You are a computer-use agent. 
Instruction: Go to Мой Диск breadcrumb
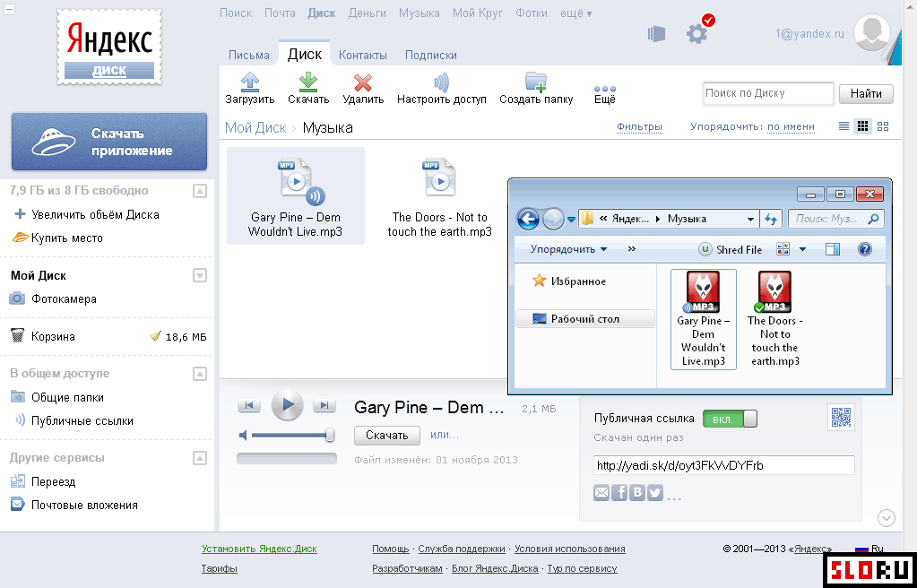pyautogui.click(x=255, y=127)
